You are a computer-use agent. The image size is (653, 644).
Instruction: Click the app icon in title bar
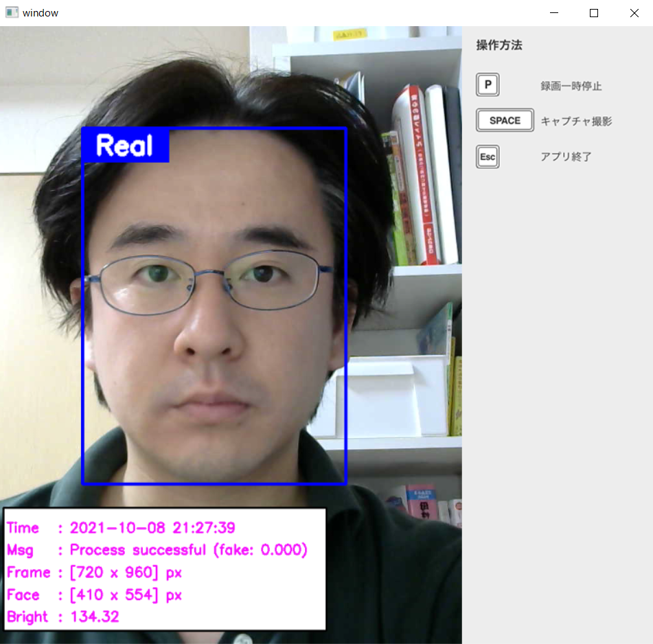point(12,12)
